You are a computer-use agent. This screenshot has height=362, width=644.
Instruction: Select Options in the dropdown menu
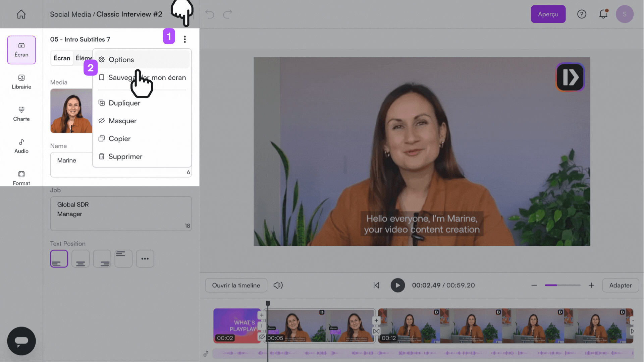121,60
